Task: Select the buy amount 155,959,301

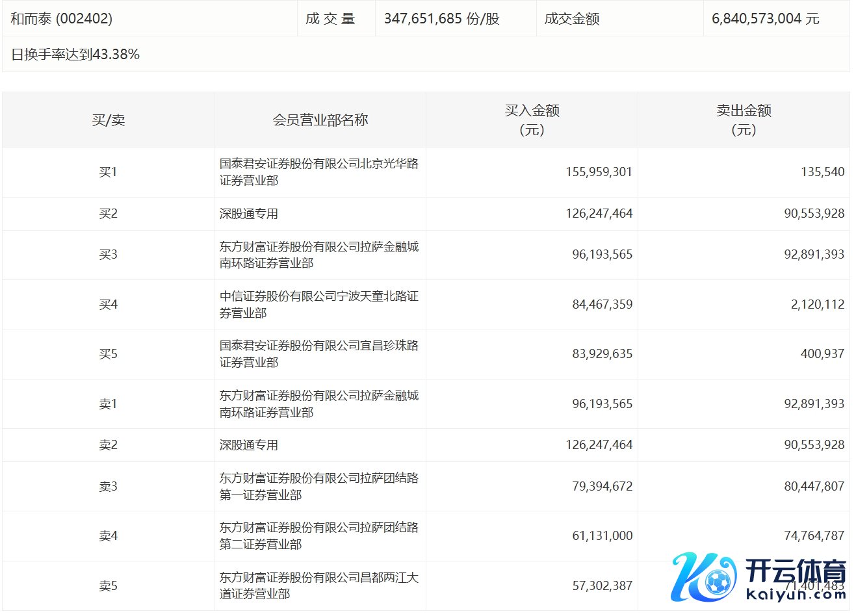Action: coord(599,172)
